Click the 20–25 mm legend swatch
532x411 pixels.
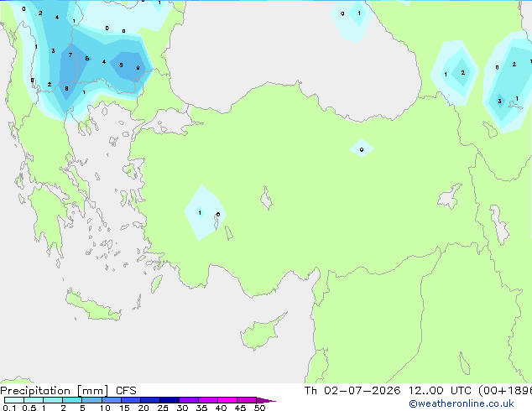(x=149, y=400)
